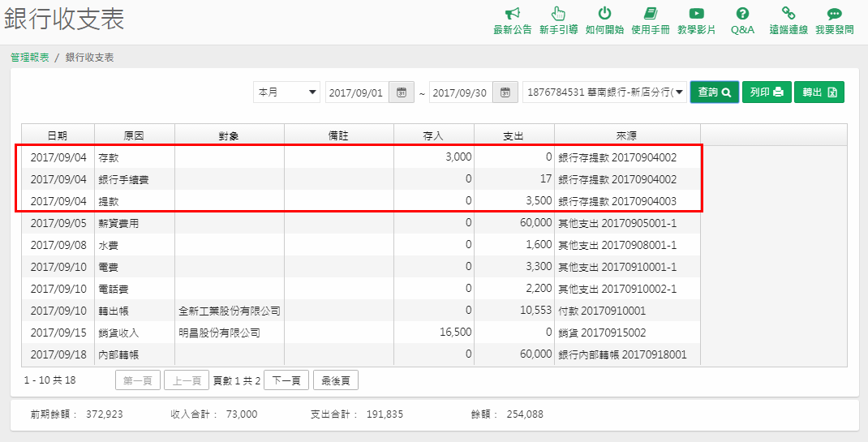Click the 轉出 export button
The image size is (868, 442).
[819, 92]
